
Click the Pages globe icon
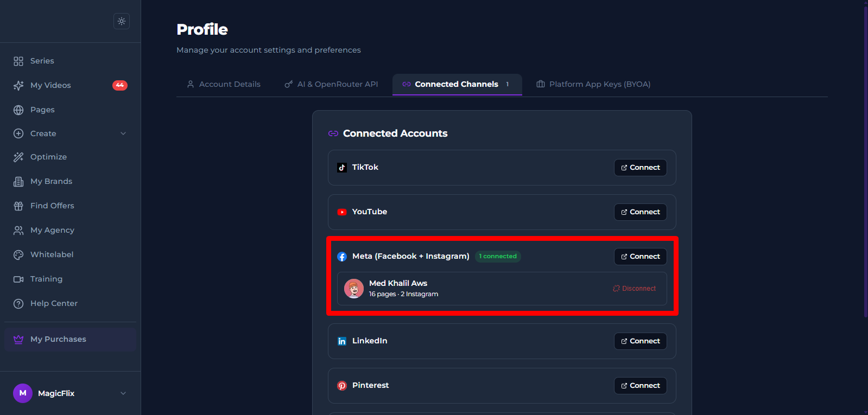pyautogui.click(x=18, y=110)
